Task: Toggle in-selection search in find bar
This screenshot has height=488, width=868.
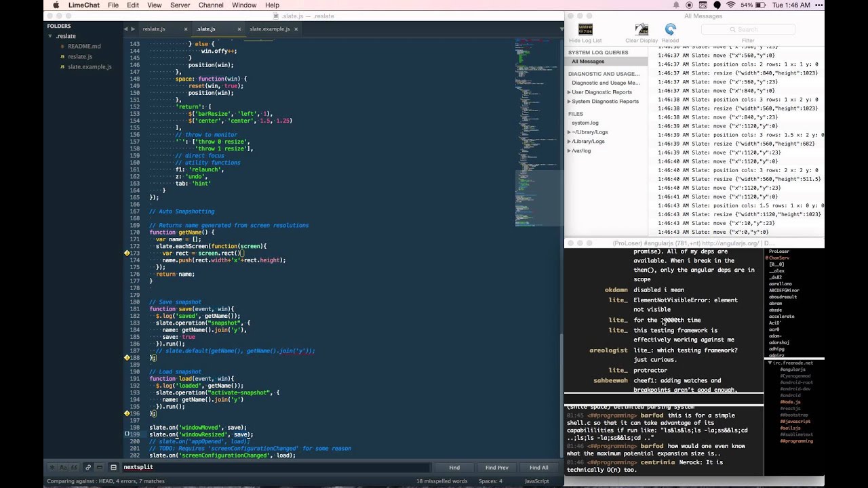Action: click(x=99, y=467)
